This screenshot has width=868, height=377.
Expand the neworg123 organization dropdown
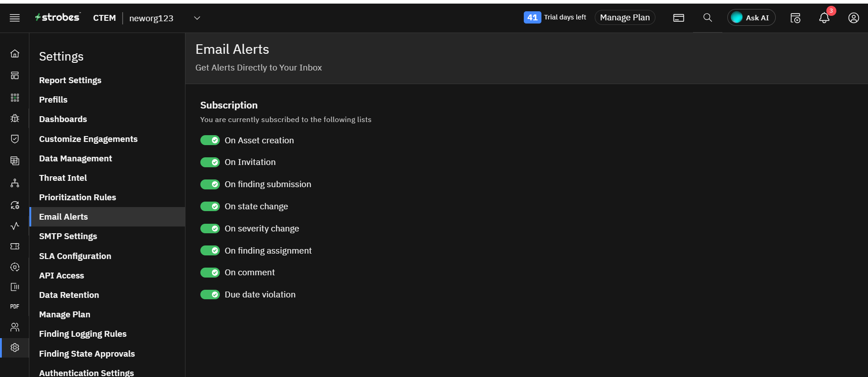click(197, 18)
